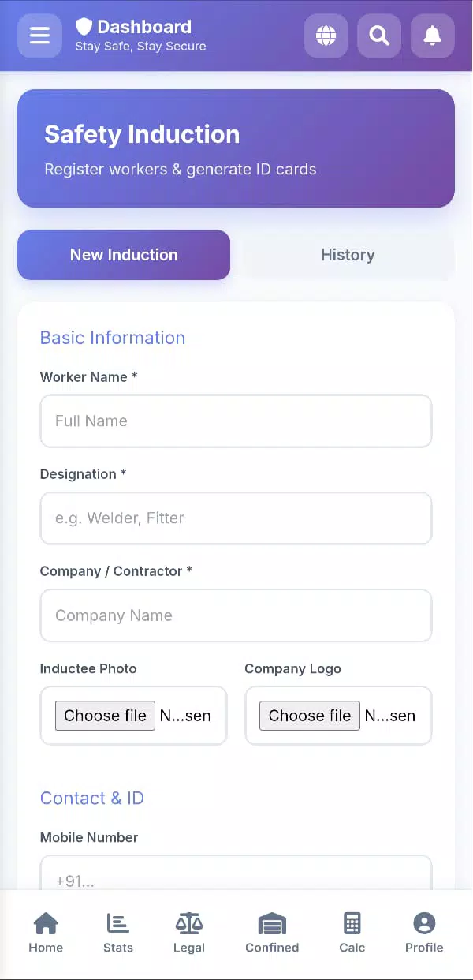Screen dimensions: 473x980
Task: Click the globe language icon
Action: tap(326, 36)
